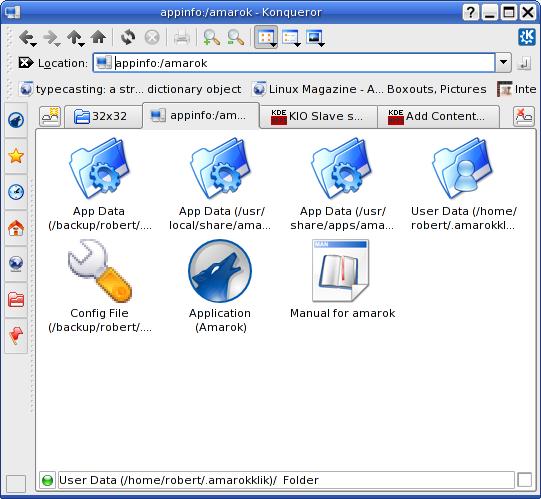Open App Data (/backup/robert/...) folder
Screen dimensions: 541x499
pos(99,184)
